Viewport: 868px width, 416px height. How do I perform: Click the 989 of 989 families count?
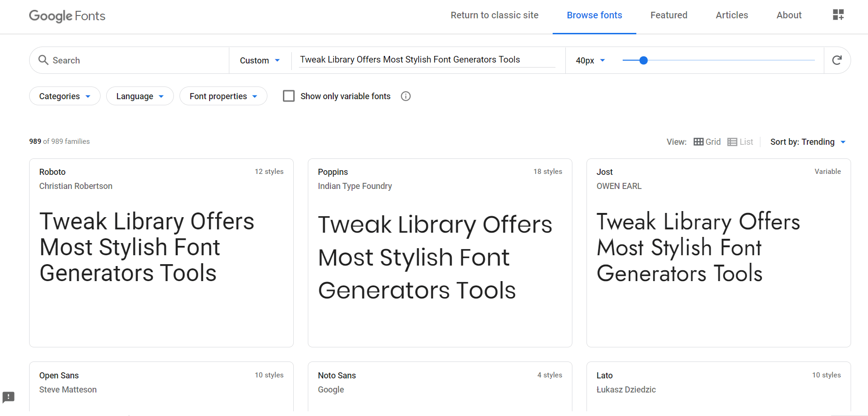point(59,141)
